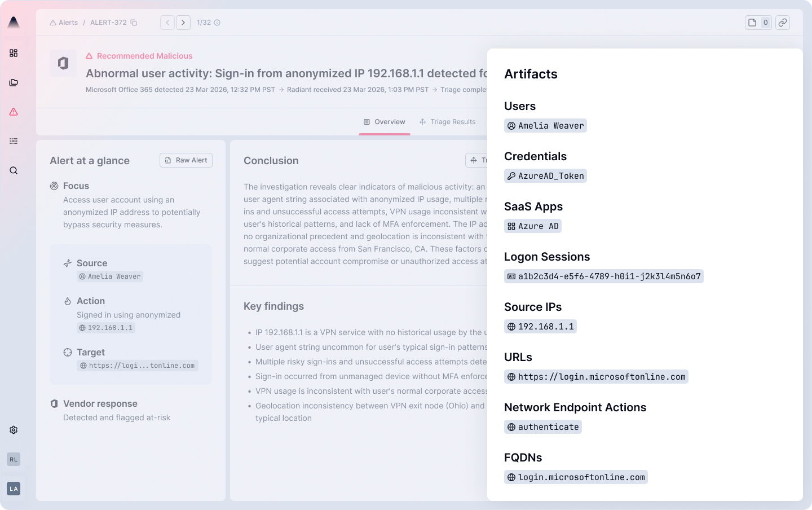Open the cases folder icon in sidebar
The width and height of the screenshot is (812, 510).
coord(14,82)
